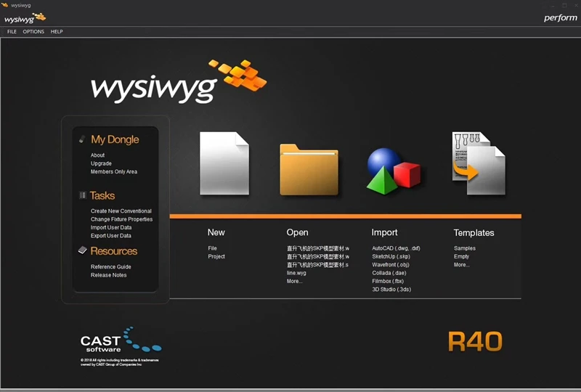Click More... under Open
Image resolution: width=581 pixels, height=392 pixels.
[x=294, y=281]
